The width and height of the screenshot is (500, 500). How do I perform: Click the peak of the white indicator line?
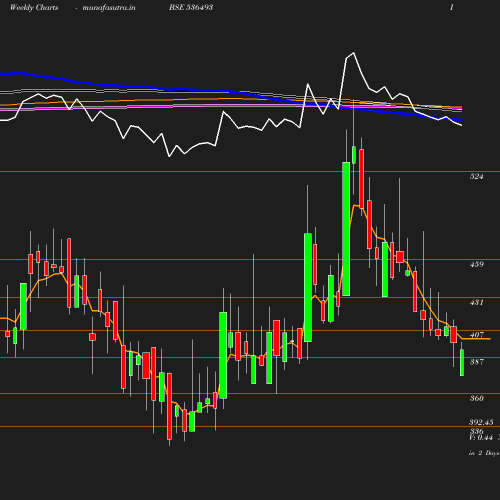tap(353, 53)
